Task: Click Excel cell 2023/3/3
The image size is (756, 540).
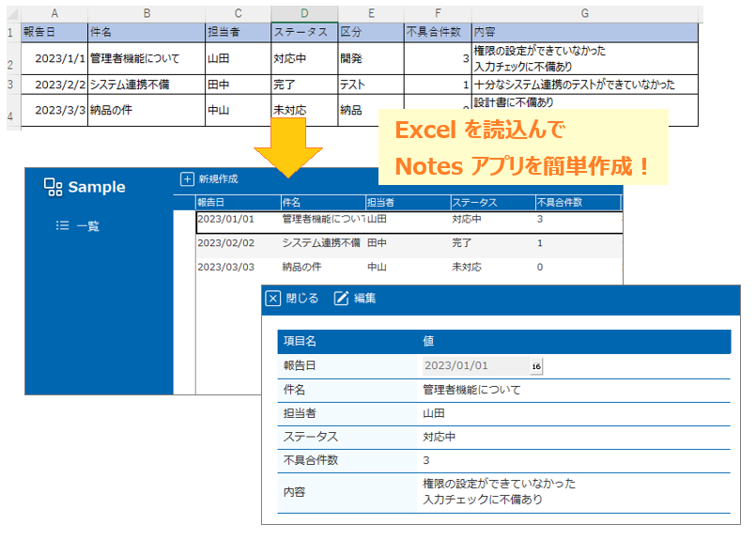Action: point(54,111)
